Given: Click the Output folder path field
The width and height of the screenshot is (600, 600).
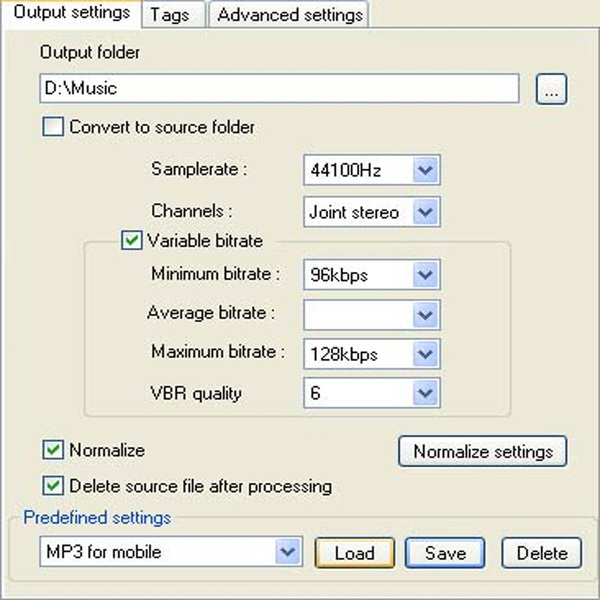Looking at the screenshot, I should (x=279, y=88).
